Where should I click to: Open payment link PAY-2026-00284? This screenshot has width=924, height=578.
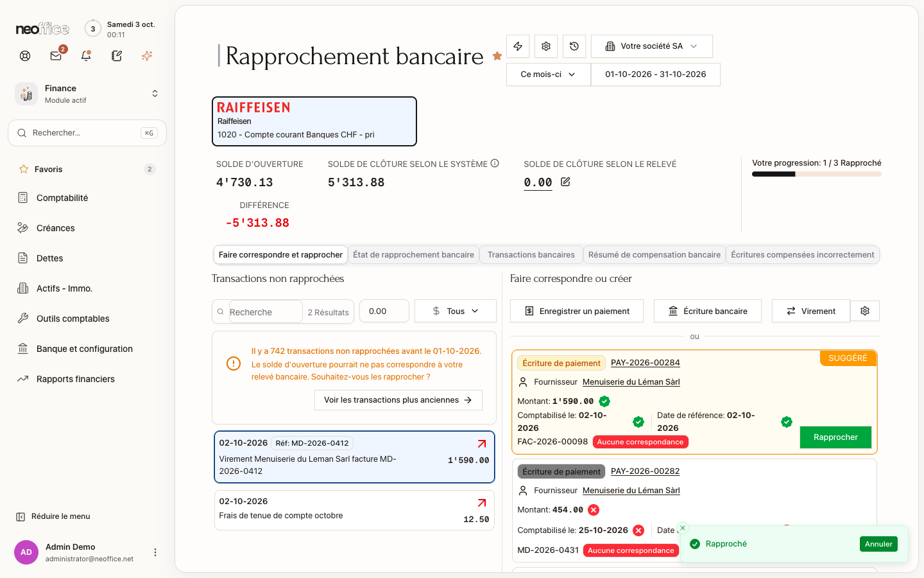tap(646, 363)
